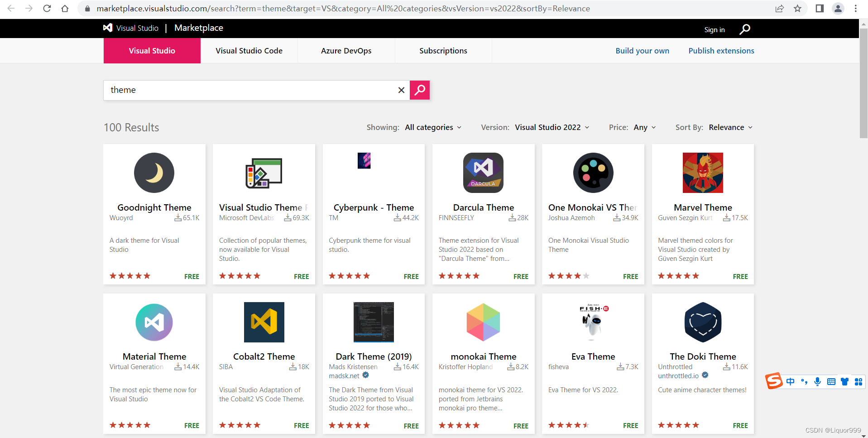
Task: Click the Publish extensions link
Action: tap(721, 51)
